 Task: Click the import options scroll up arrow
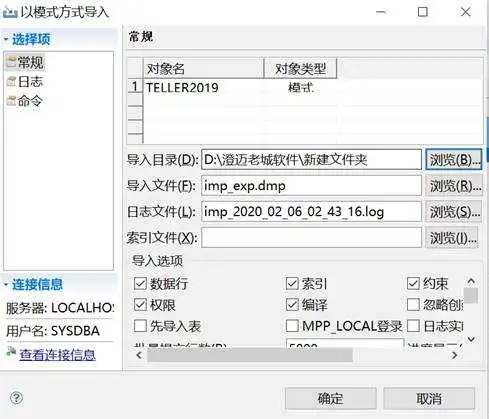471,281
